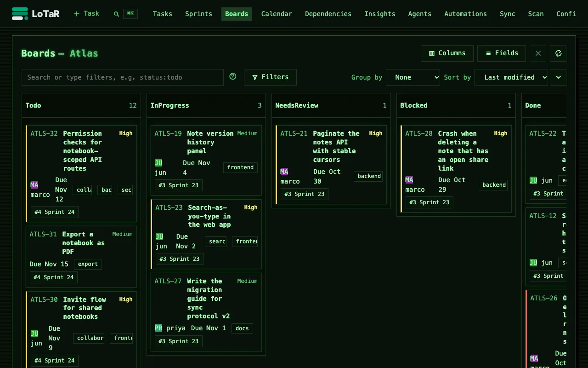Viewport: 588px width, 368px height.
Task: Open the Agents tab
Action: click(x=420, y=14)
